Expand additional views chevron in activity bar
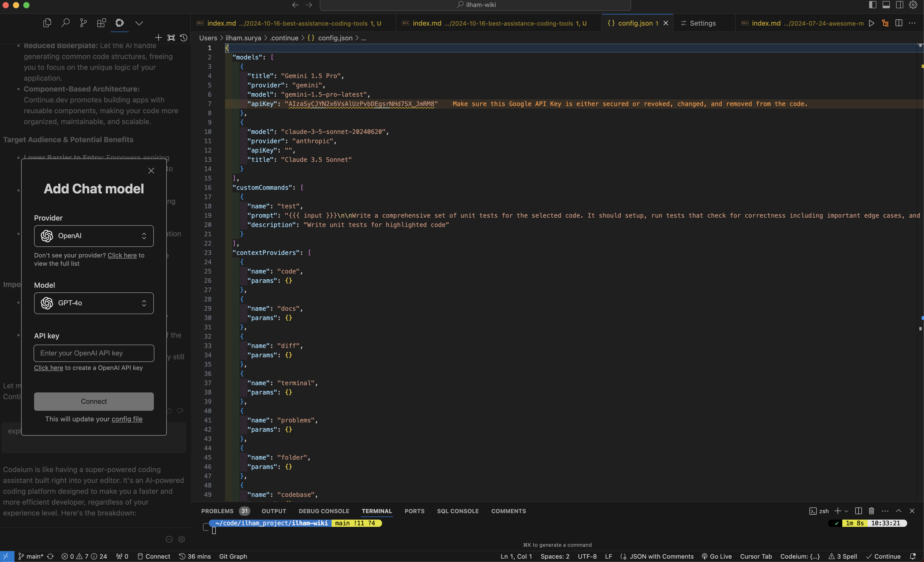Viewport: 924px width, 562px height. (x=139, y=23)
